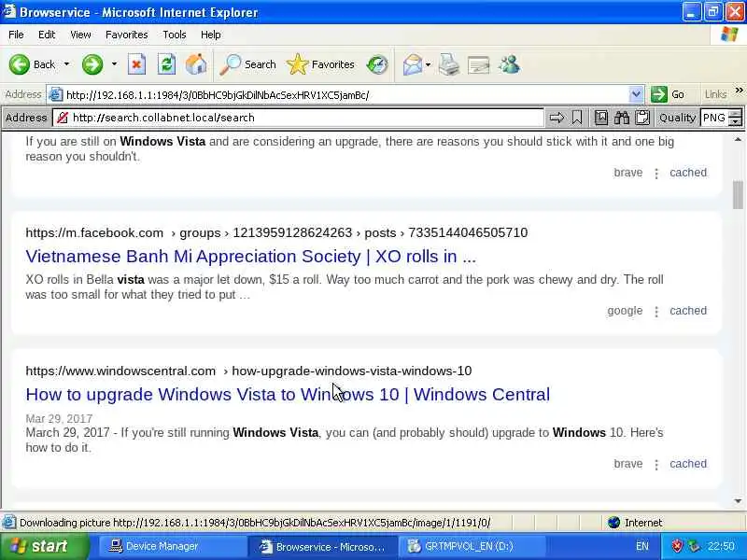Expand the Links toolbar chevron

(x=739, y=91)
